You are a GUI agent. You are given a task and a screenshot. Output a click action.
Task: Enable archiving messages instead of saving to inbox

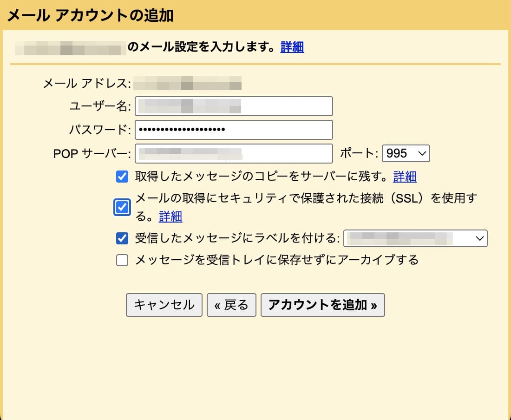point(122,261)
